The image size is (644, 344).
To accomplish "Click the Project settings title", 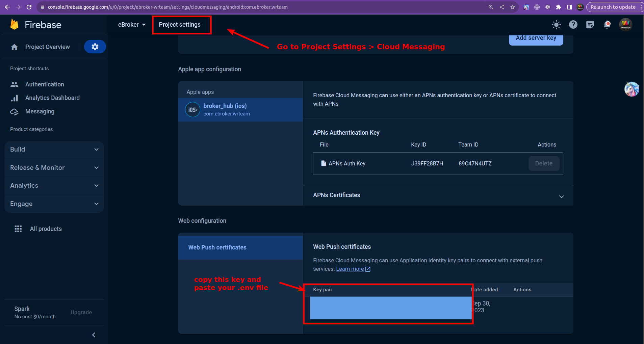I will (x=180, y=25).
